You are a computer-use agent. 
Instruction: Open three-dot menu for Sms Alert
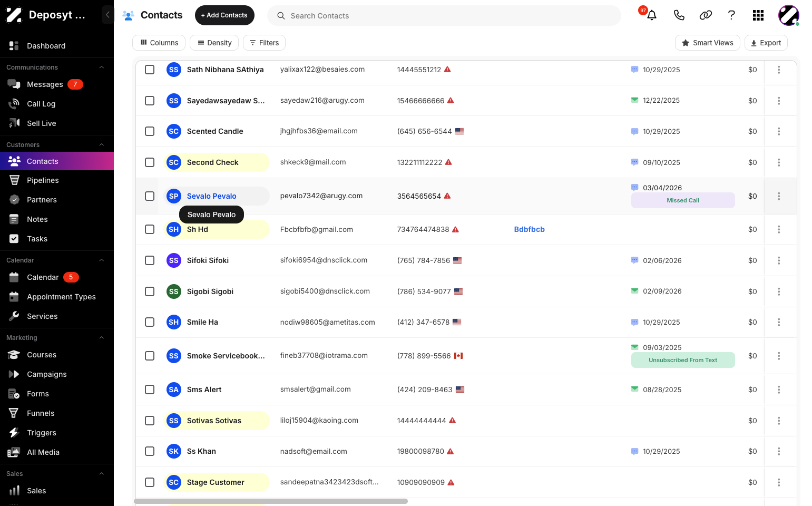pyautogui.click(x=779, y=390)
